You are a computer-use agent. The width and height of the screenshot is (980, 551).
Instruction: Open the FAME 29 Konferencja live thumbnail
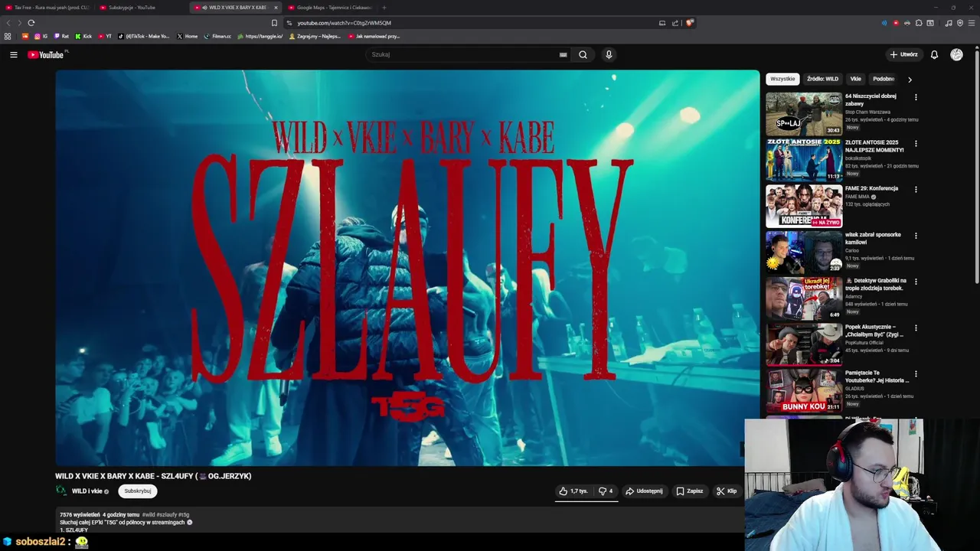click(x=804, y=206)
